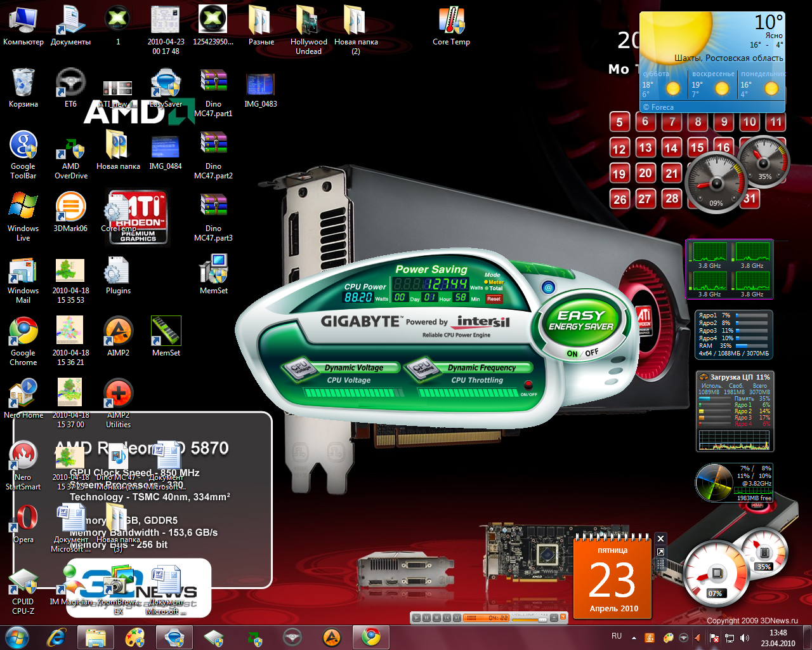Open the Windows Mail icon
The width and height of the screenshot is (812, 650).
[23, 279]
